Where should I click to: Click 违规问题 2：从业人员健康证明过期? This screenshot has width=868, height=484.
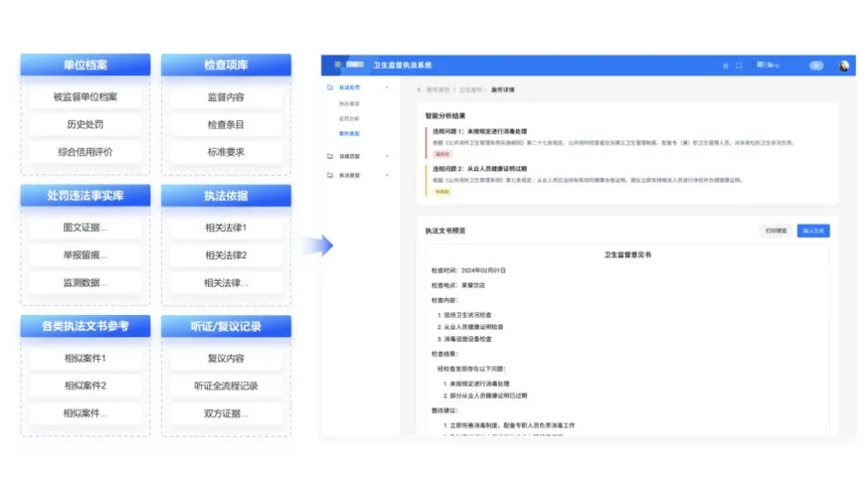[x=479, y=169]
